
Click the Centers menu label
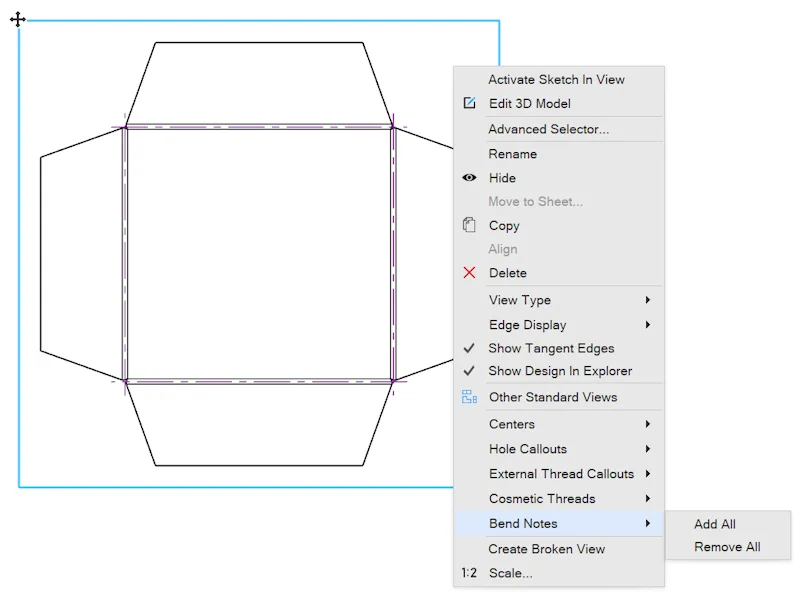click(512, 424)
